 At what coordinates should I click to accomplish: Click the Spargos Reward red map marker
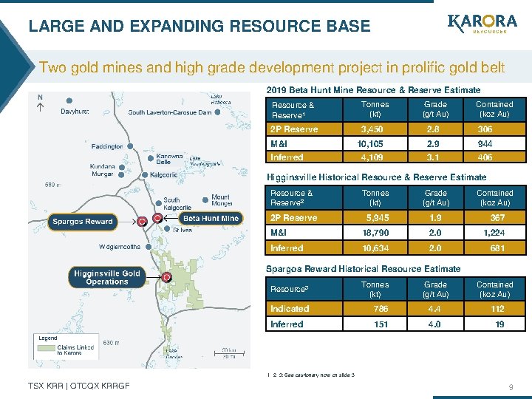coord(142,222)
